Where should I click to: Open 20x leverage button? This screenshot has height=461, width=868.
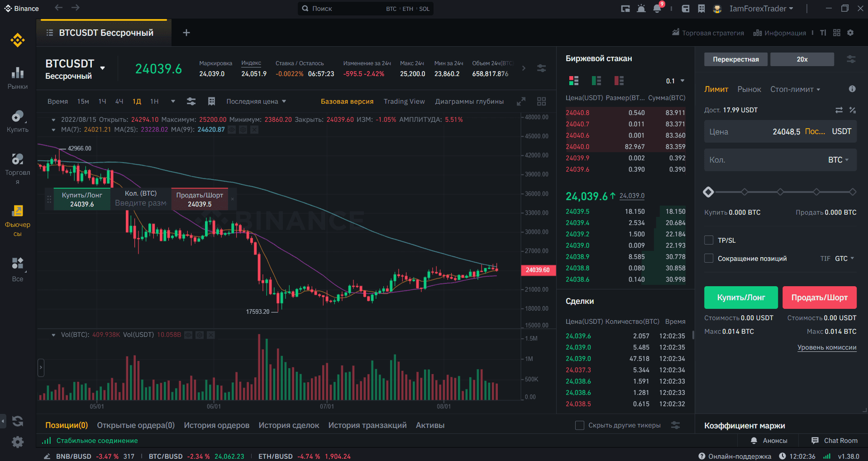pyautogui.click(x=802, y=59)
